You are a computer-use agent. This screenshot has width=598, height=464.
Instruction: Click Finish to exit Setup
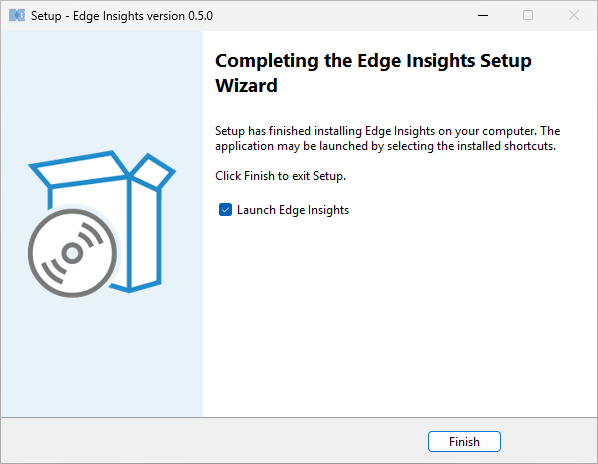pyautogui.click(x=464, y=442)
